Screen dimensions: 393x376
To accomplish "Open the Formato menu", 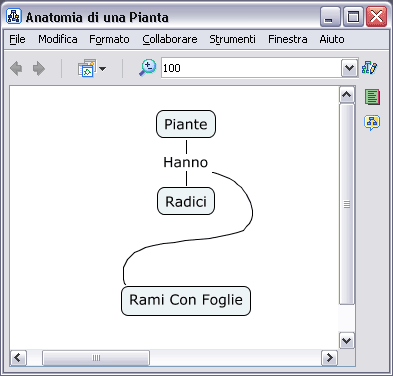I will pos(109,39).
